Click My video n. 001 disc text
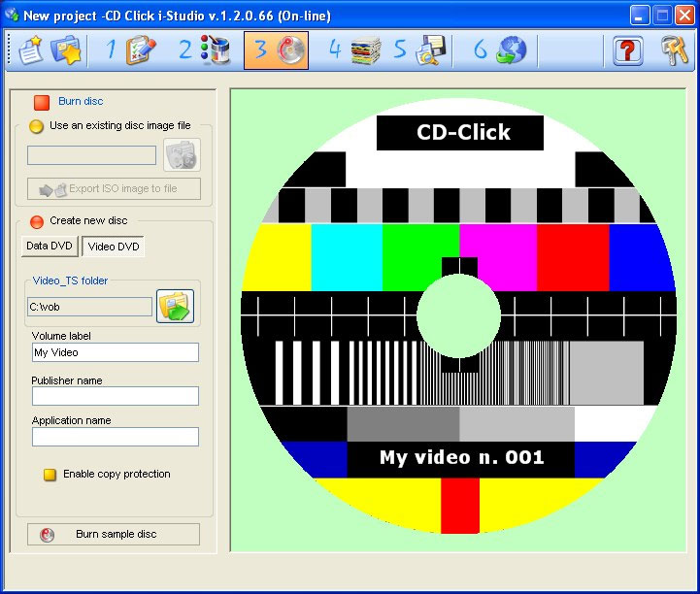Image resolution: width=700 pixels, height=594 pixels. point(461,457)
